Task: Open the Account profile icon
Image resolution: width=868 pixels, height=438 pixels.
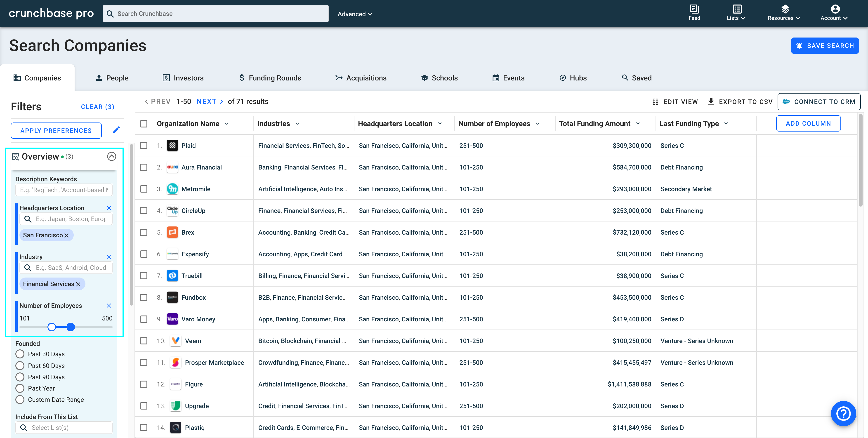Action: (x=835, y=9)
